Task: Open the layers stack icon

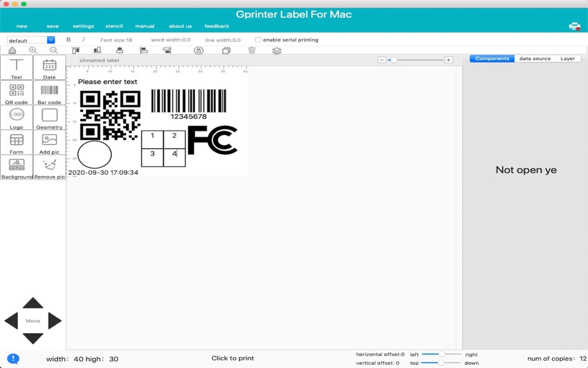Action: 277,51
